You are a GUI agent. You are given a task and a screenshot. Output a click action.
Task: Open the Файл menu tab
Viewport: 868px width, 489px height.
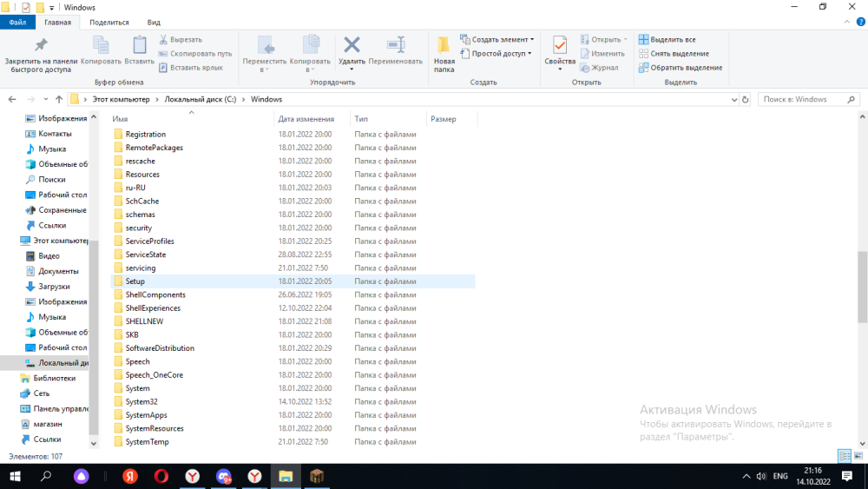tap(17, 23)
